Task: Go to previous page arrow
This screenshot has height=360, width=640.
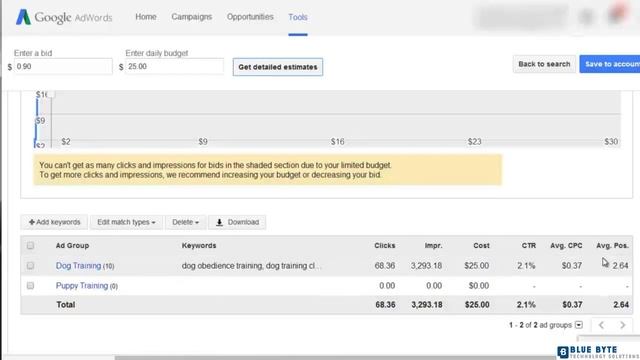Action: [x=601, y=325]
